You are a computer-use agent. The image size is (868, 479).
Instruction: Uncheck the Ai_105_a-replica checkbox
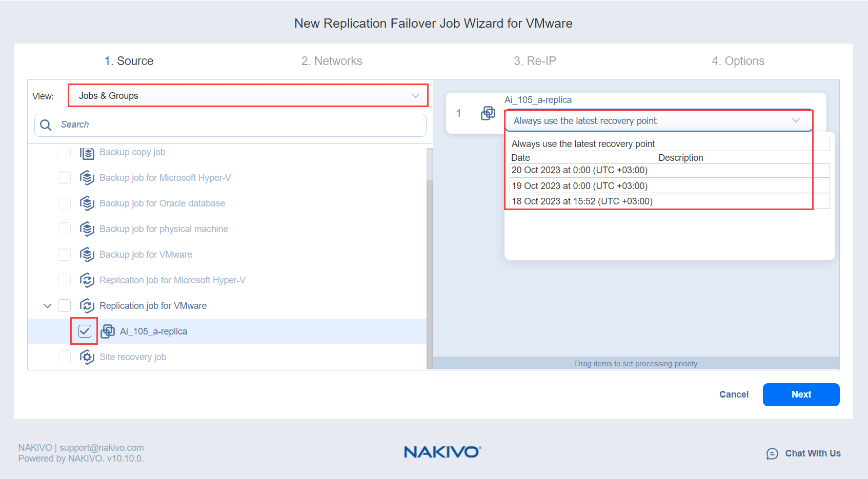click(85, 331)
